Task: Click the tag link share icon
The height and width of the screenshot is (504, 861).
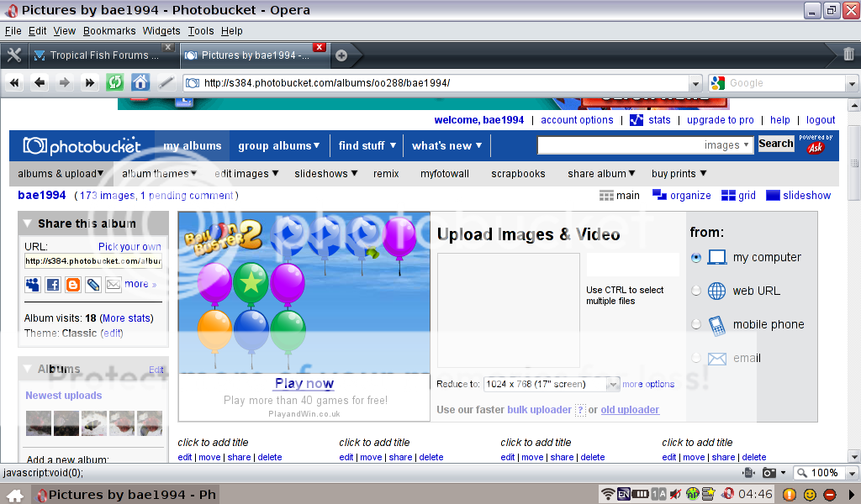Action: coord(93,284)
